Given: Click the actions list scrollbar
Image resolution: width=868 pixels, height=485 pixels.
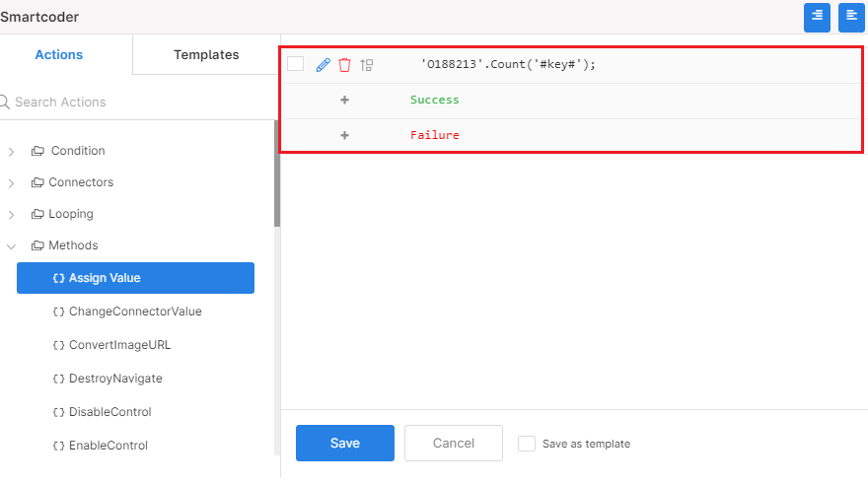Looking at the screenshot, I should (x=277, y=173).
